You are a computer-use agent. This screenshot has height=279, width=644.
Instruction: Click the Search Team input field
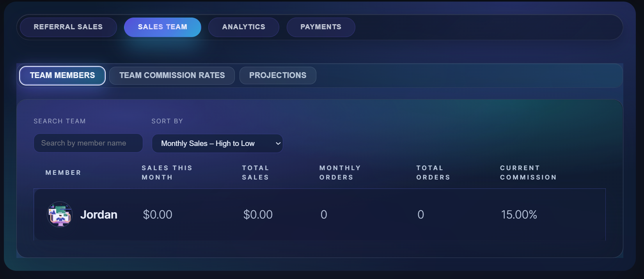pyautogui.click(x=88, y=143)
